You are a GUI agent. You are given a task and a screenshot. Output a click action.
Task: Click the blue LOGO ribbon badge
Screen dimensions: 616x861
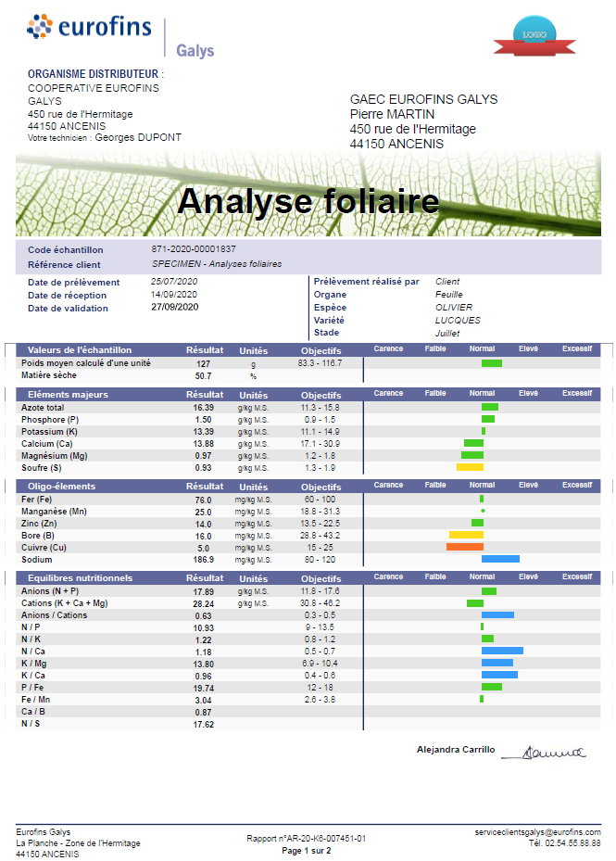[534, 37]
